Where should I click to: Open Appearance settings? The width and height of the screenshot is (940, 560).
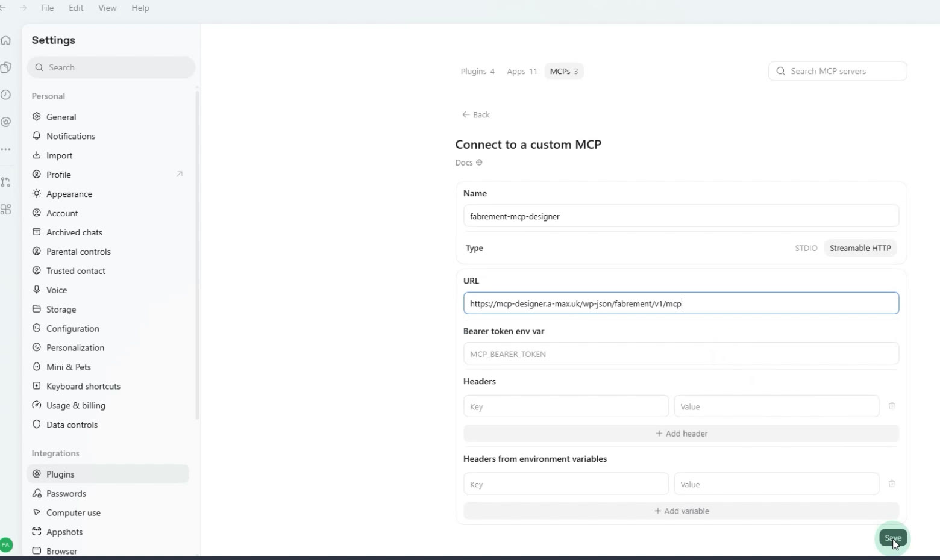point(108,194)
